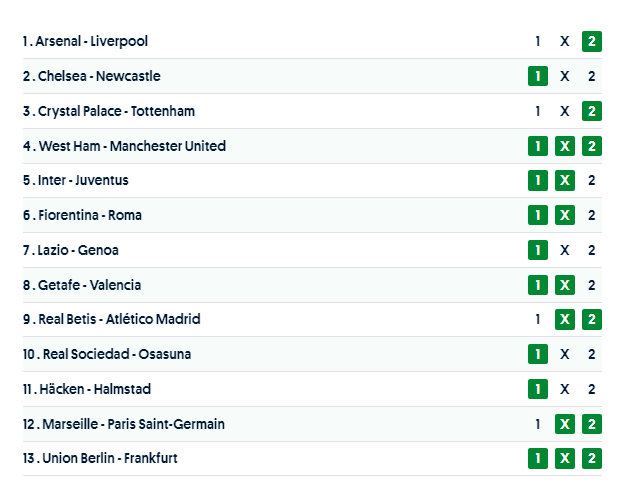Deselect 2 for Union Berlin - Frankfurt
Screen dimensions: 621x487
pyautogui.click(x=592, y=459)
